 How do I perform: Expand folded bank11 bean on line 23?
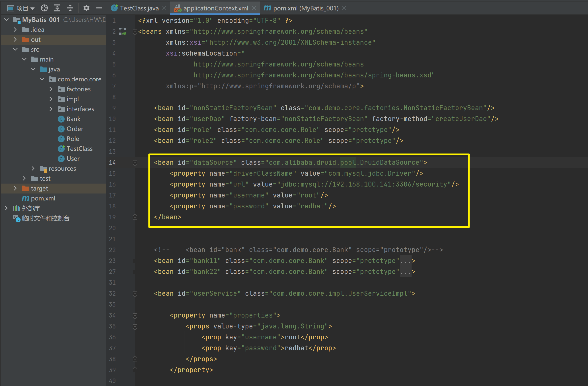tap(135, 261)
